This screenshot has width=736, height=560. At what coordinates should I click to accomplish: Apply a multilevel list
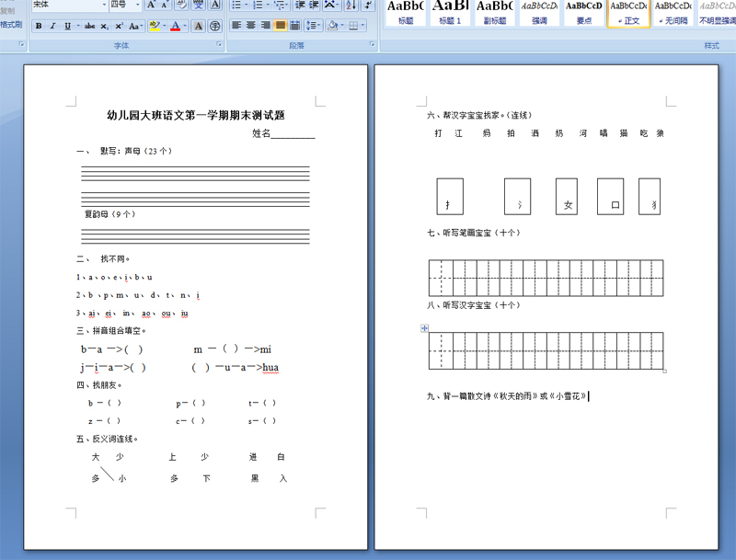pyautogui.click(x=280, y=5)
